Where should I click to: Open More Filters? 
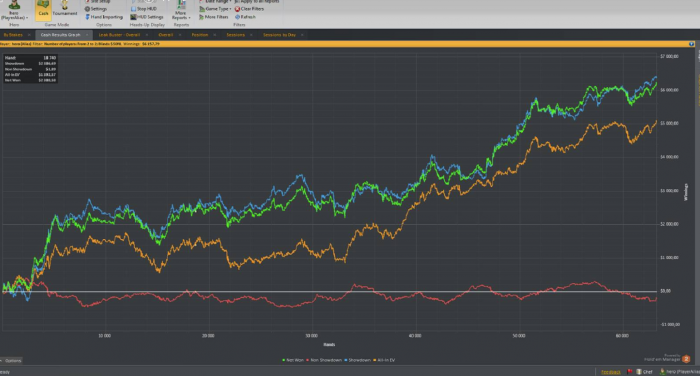click(x=213, y=17)
